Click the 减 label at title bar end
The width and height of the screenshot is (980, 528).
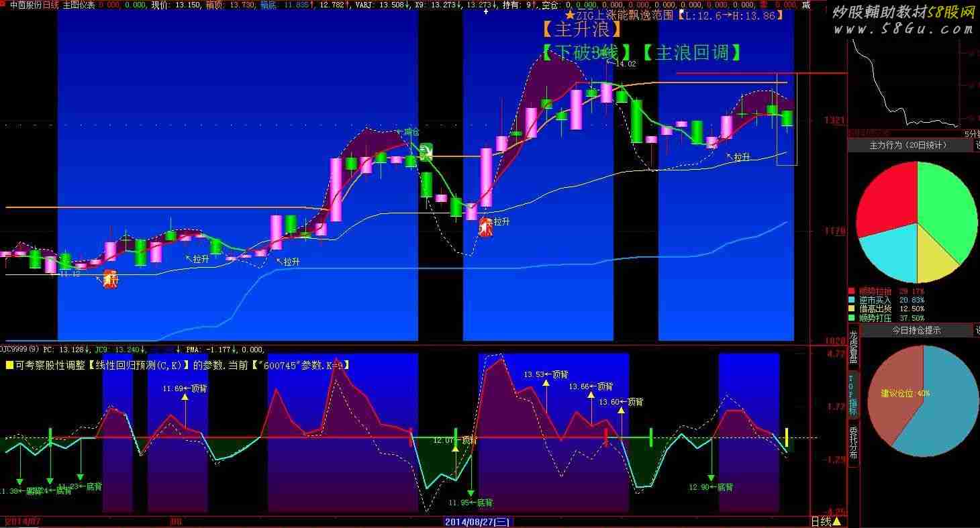pos(806,5)
